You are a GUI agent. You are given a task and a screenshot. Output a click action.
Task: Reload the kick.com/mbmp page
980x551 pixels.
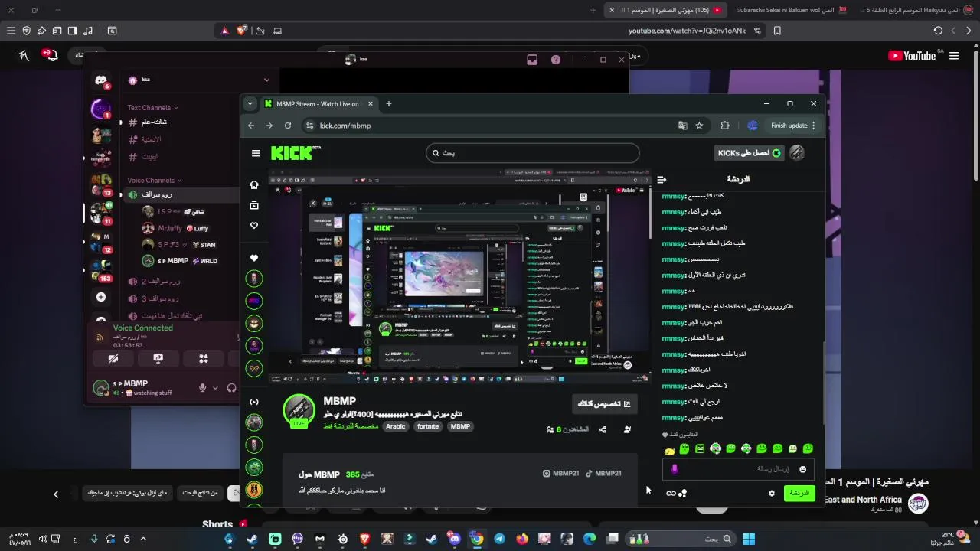point(288,126)
